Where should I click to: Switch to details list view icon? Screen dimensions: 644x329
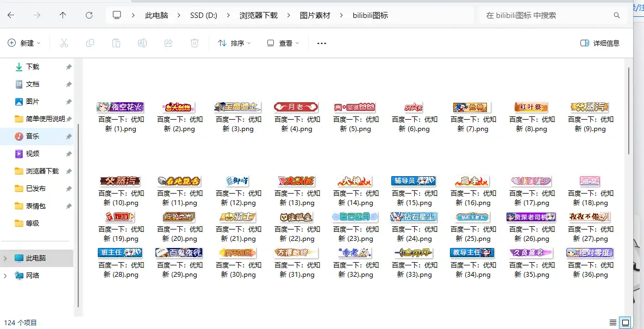point(613,322)
